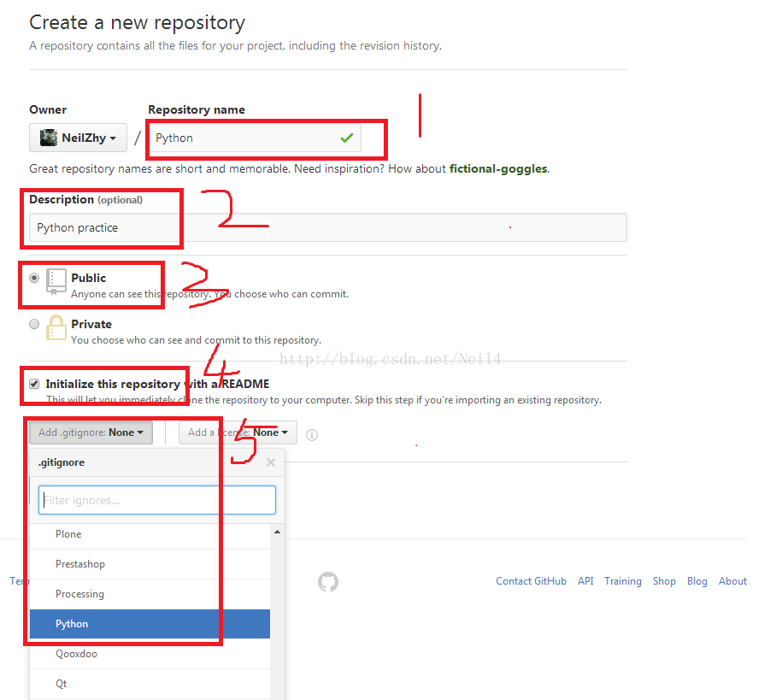
Task: Open the Shop footer link
Action: coord(664,581)
